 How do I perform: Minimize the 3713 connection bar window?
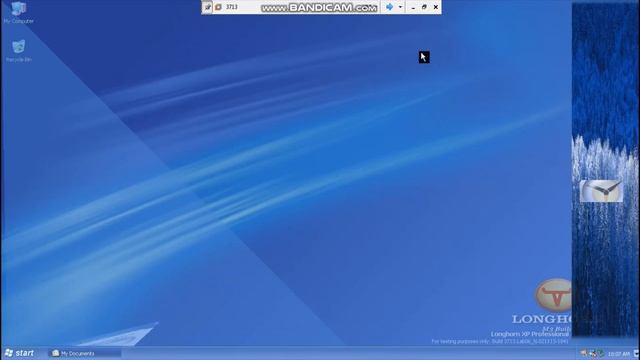pyautogui.click(x=413, y=7)
